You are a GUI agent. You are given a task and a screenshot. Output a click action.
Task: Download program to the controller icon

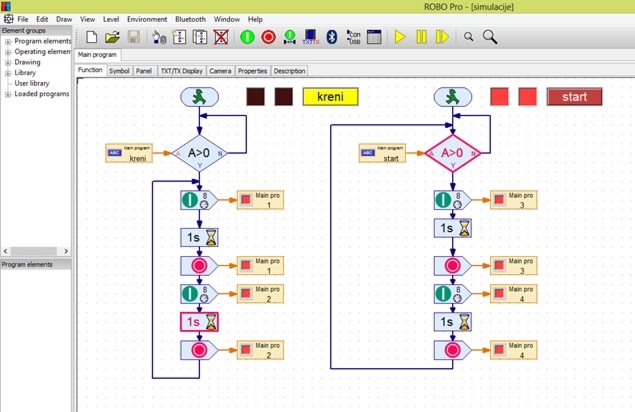click(290, 37)
